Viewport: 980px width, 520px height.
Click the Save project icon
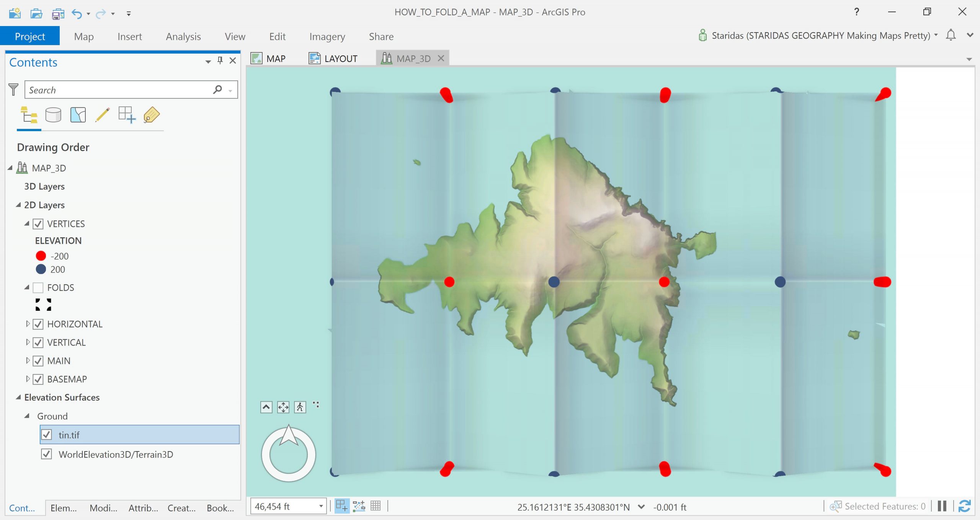pos(58,14)
